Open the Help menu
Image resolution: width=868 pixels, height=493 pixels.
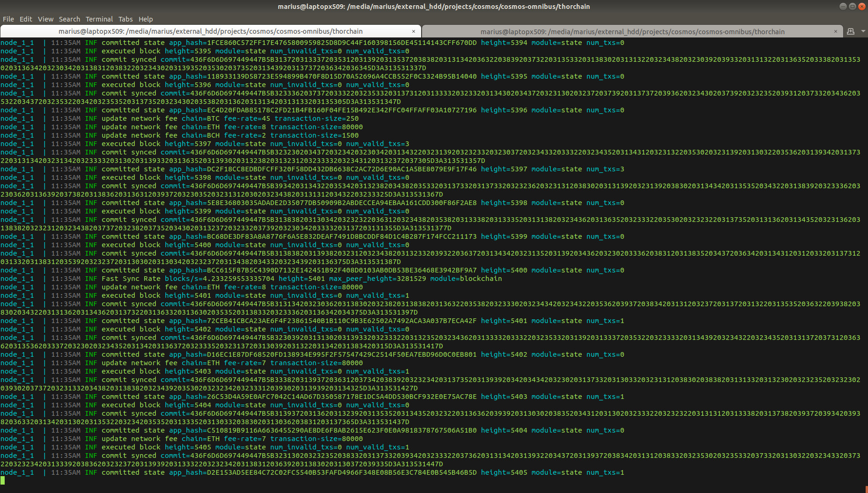pos(146,19)
